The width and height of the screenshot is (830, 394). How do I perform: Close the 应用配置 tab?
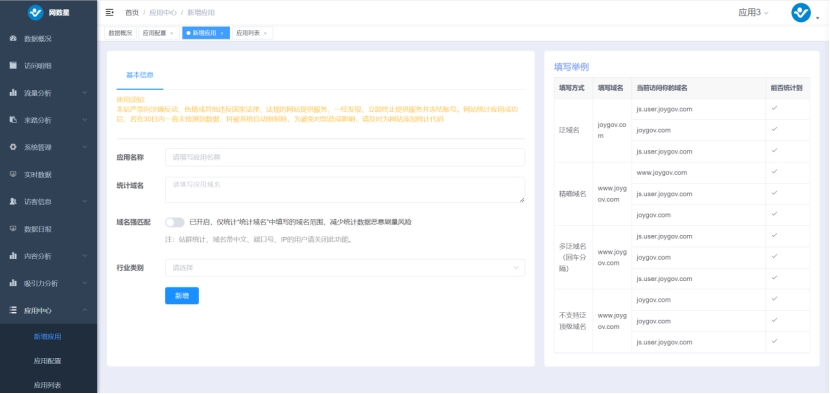point(172,33)
